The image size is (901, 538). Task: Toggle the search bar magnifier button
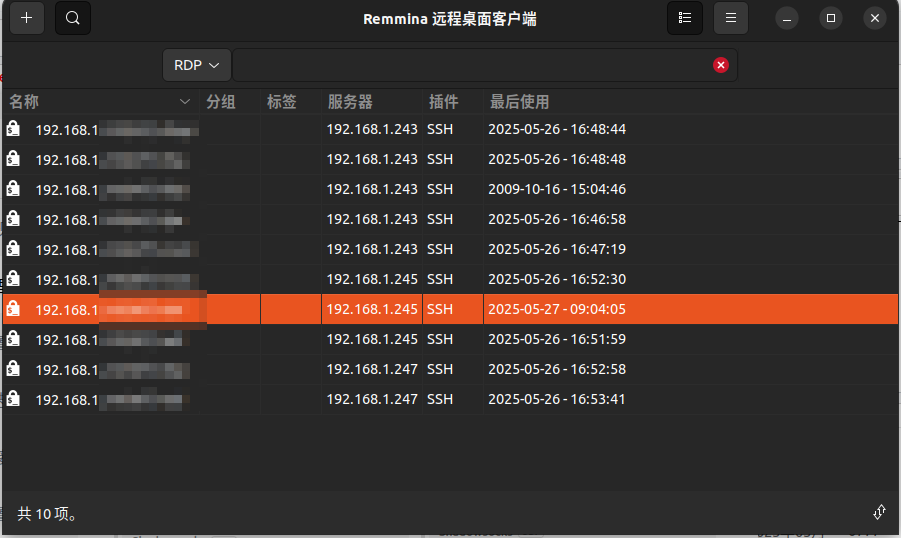tap(72, 18)
